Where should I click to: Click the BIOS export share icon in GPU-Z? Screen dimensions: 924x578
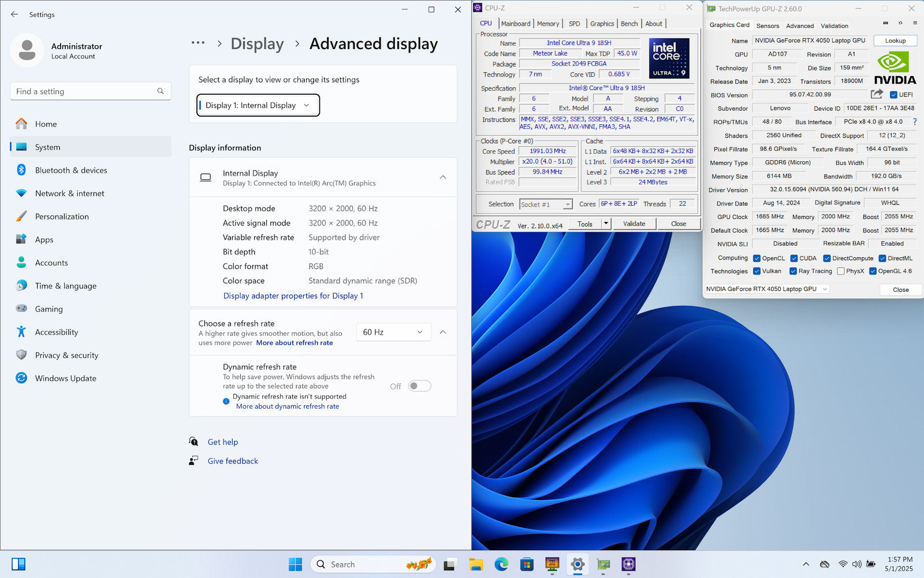point(877,94)
